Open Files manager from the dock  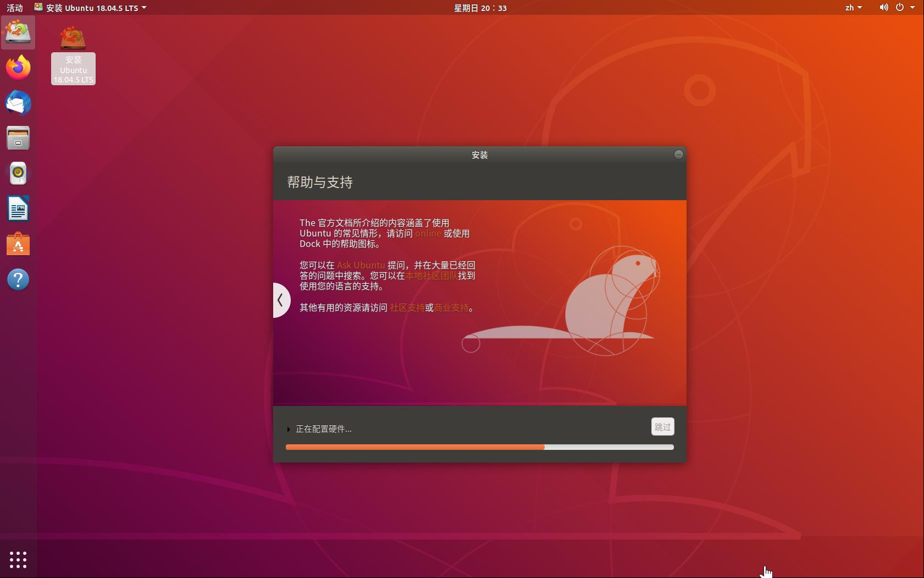(18, 138)
